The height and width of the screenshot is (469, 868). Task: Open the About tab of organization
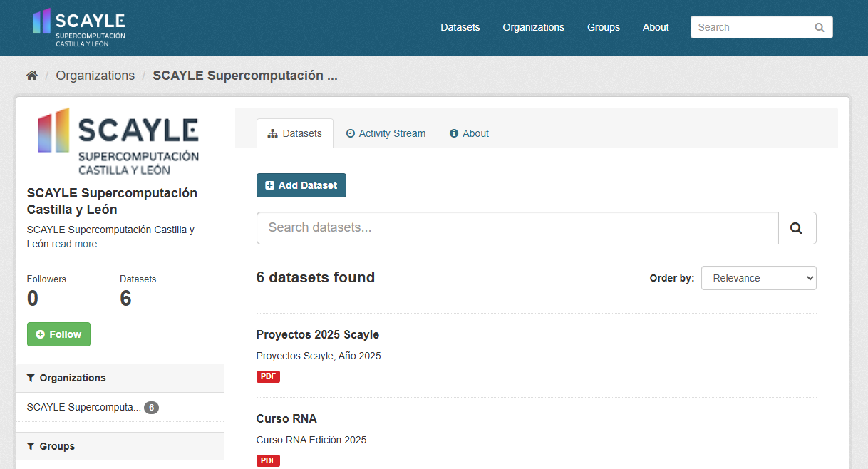point(469,133)
